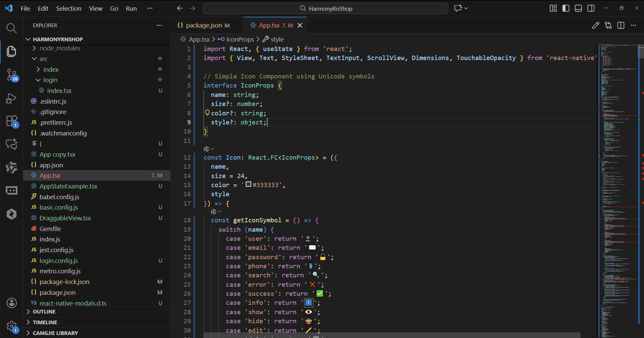Open the Accounts icon in activity bar
Screen dimensions: 644x338
pos(11,303)
